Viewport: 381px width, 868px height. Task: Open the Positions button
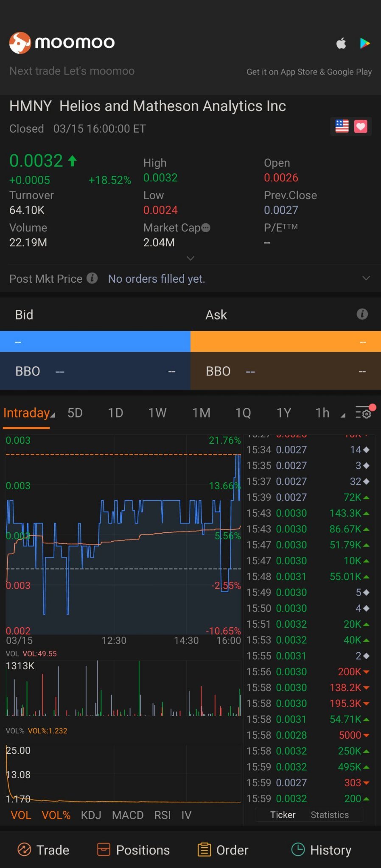coord(133,850)
